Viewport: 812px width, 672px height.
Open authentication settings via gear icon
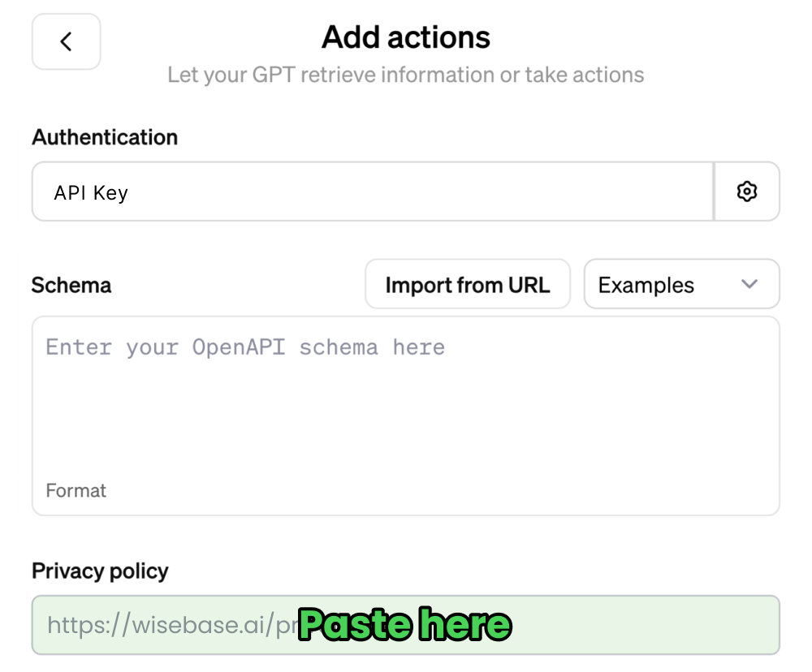pyautogui.click(x=746, y=192)
